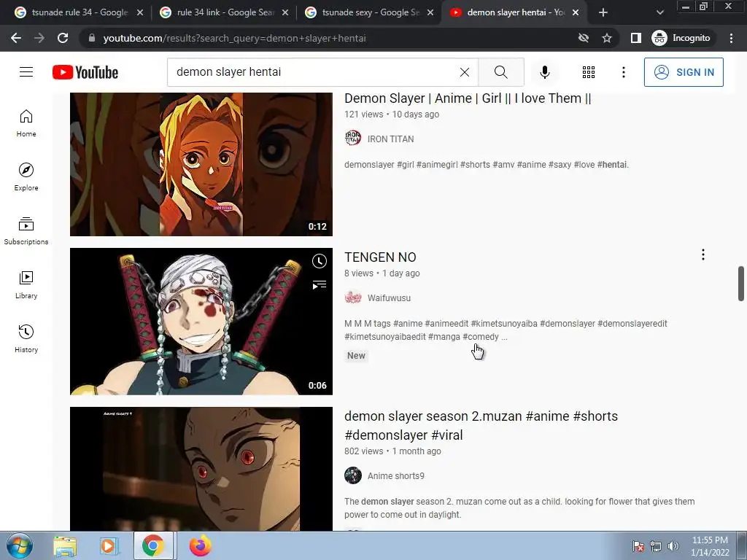Image resolution: width=747 pixels, height=560 pixels.
Task: Open the Action Center flag icon
Action: (x=638, y=546)
